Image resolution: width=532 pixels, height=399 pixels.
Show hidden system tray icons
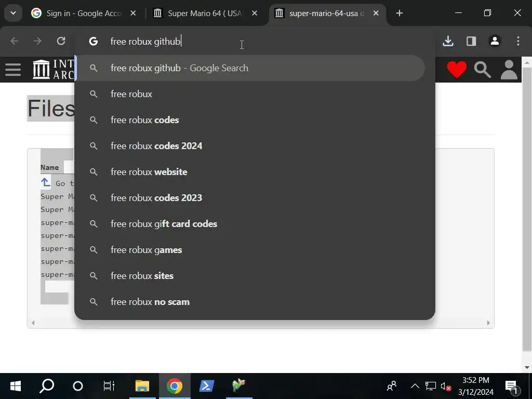click(x=415, y=386)
